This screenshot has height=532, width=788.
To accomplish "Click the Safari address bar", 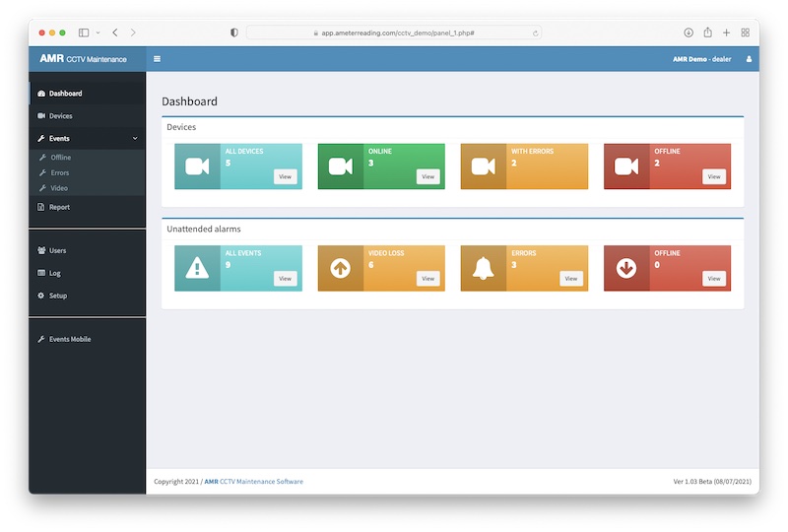I will (394, 33).
